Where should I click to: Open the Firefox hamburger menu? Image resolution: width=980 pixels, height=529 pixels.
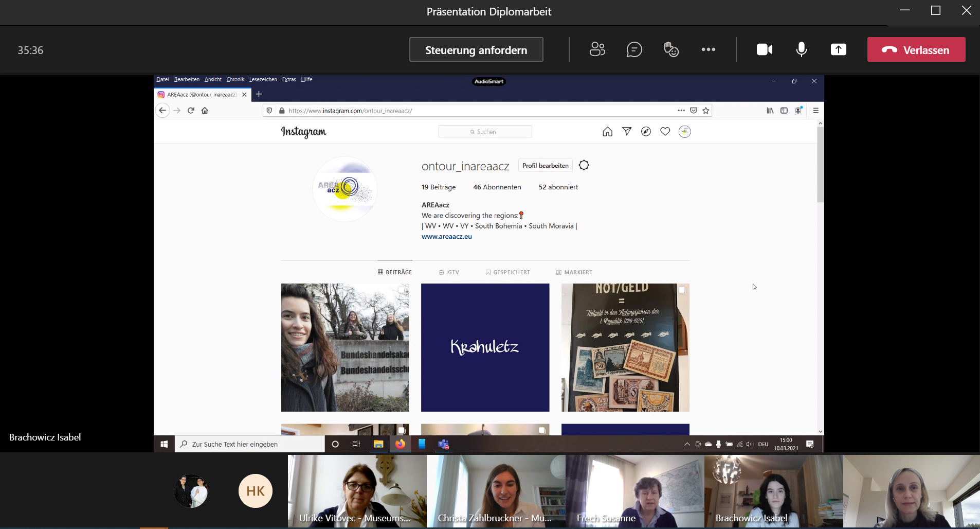point(815,111)
